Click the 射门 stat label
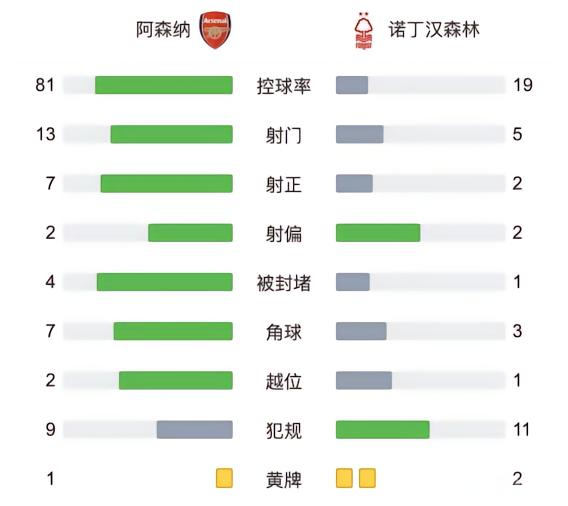The image size is (568, 506). [x=284, y=135]
